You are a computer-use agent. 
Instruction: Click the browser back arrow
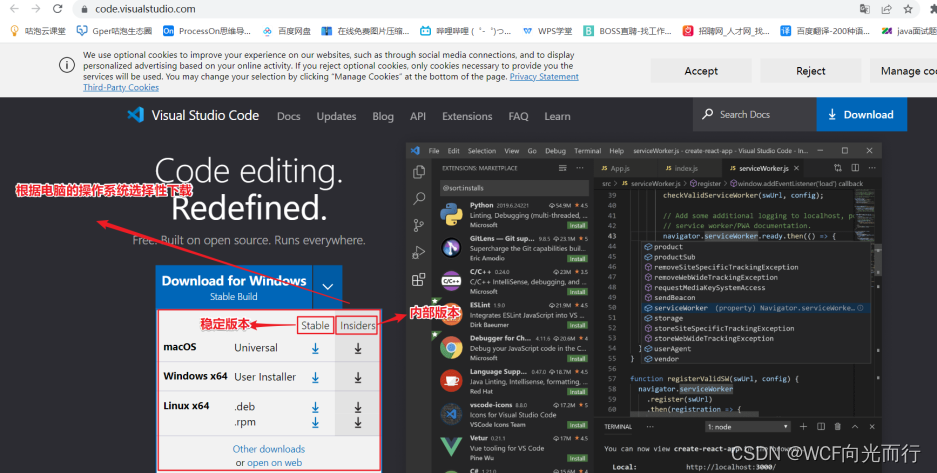point(14,9)
